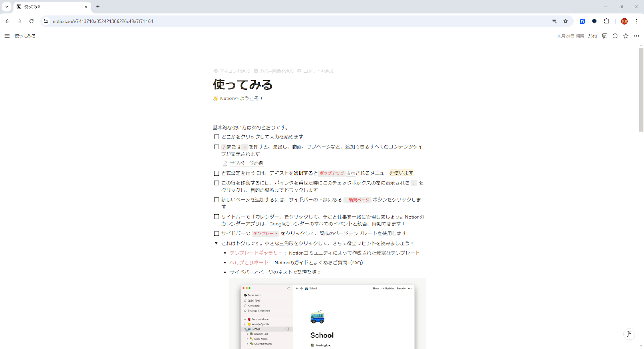Close the 使ってみる tab
This screenshot has height=349, width=644.
click(x=86, y=7)
